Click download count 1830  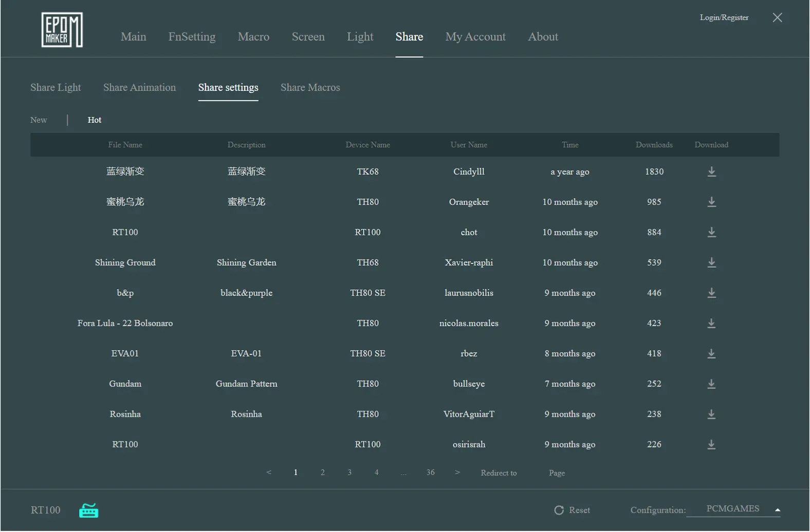coord(654,172)
